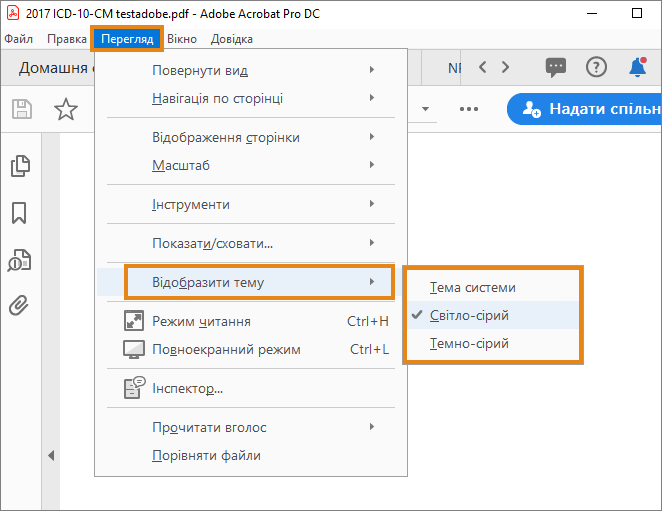
Task: Collapse the left panel with arrow
Action: (x=51, y=455)
